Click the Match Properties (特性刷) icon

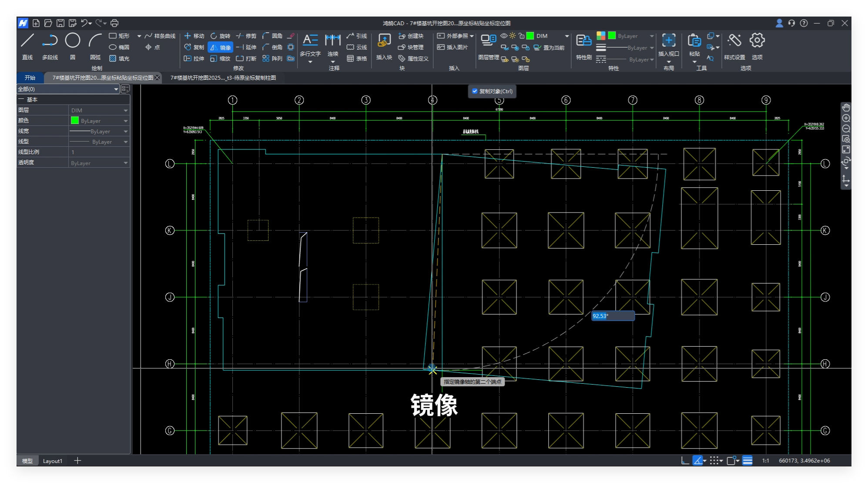pyautogui.click(x=583, y=41)
